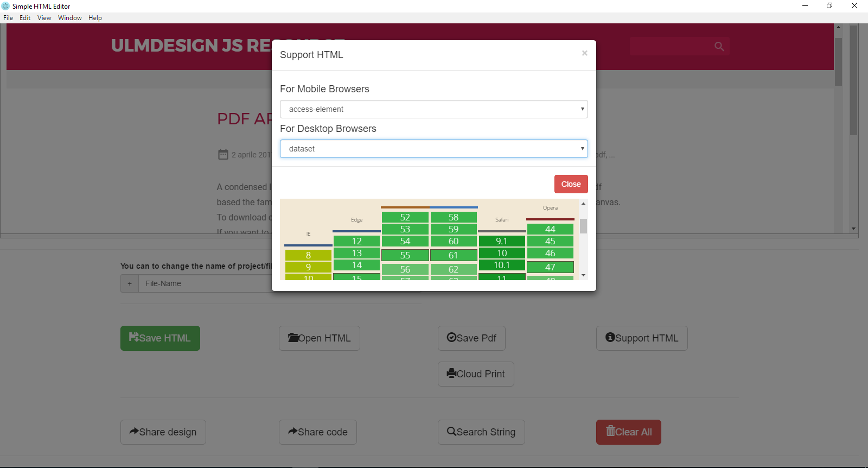
Task: Click the compatibility table scrollbar up arrow
Action: pyautogui.click(x=584, y=204)
